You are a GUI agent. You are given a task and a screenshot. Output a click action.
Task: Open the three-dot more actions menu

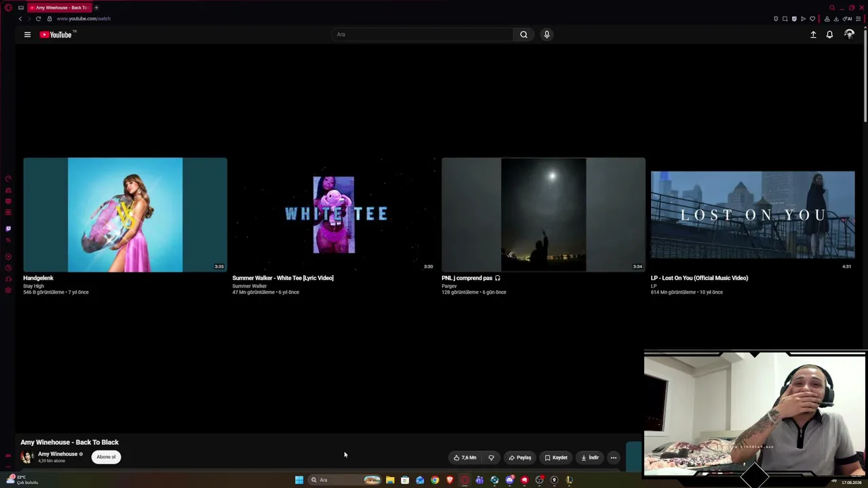614,457
